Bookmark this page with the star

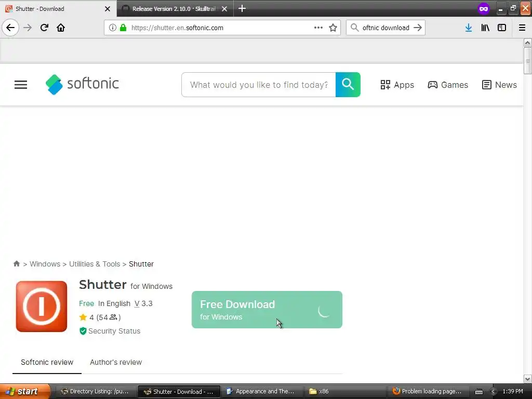coord(333,28)
